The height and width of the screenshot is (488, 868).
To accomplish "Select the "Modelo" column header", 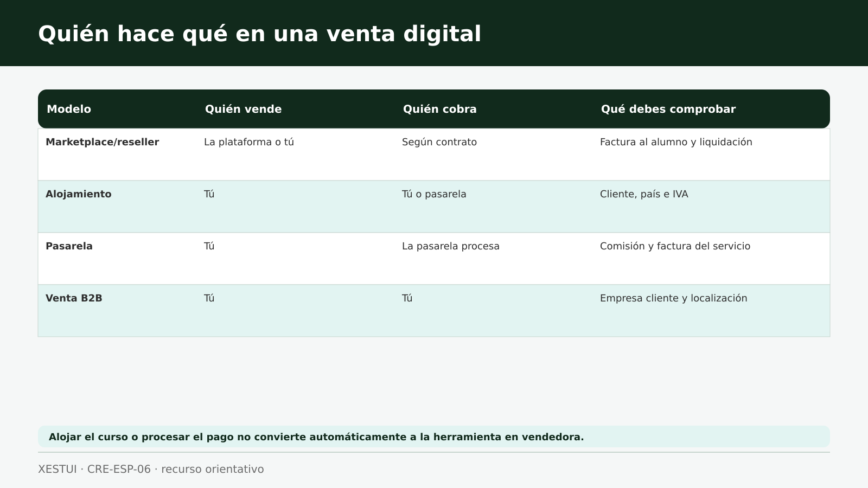I will (69, 109).
